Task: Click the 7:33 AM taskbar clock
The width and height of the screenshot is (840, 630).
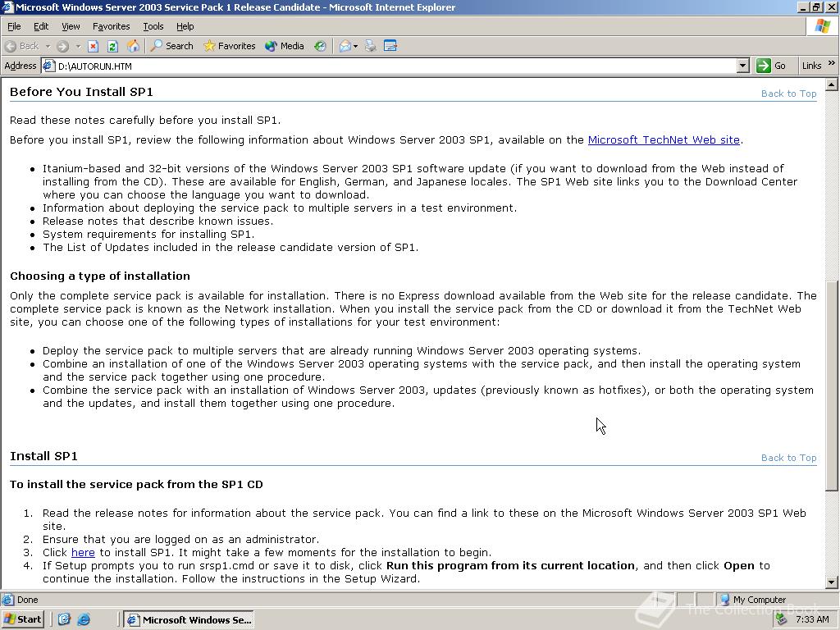Action: coord(812,619)
